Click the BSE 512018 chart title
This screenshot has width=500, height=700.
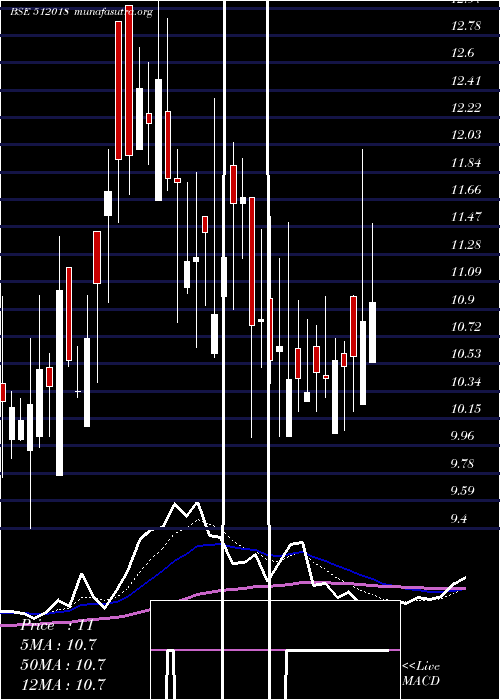coord(39,12)
